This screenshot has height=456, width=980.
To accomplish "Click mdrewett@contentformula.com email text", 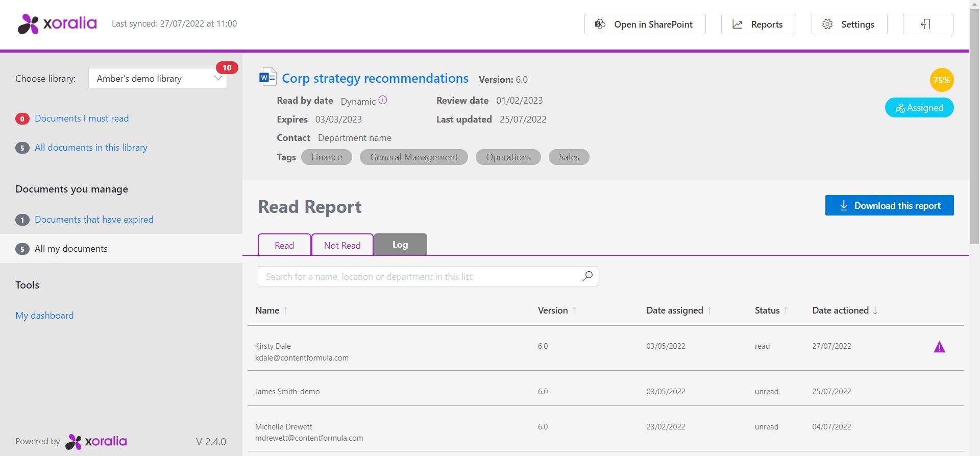I will click(x=309, y=438).
